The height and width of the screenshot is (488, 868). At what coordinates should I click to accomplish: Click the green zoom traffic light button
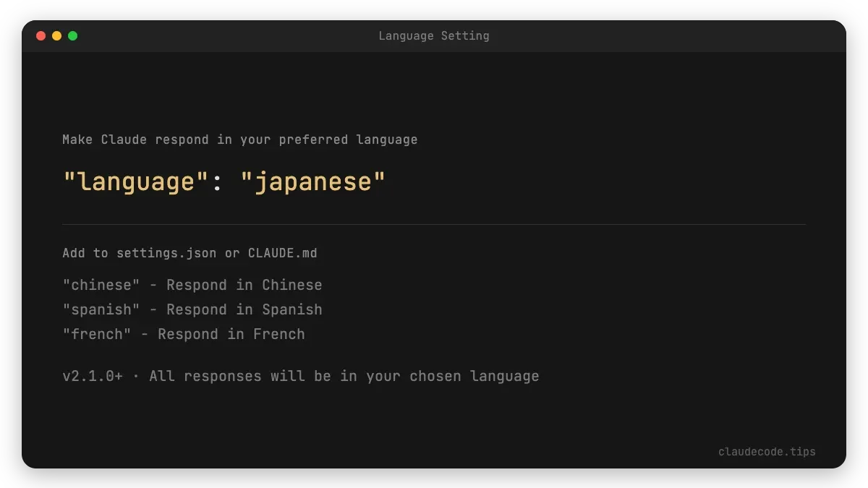72,35
